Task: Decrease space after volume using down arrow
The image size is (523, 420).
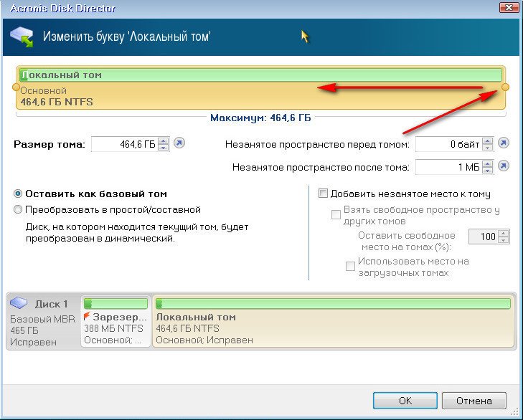Action: tap(487, 171)
